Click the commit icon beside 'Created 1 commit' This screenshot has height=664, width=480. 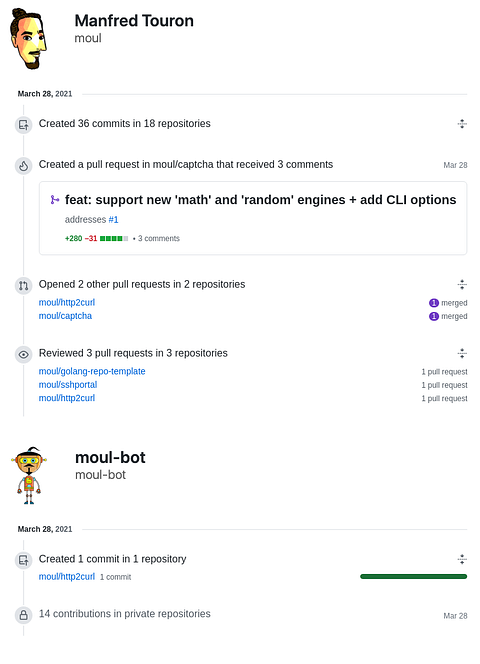pyautogui.click(x=24, y=560)
